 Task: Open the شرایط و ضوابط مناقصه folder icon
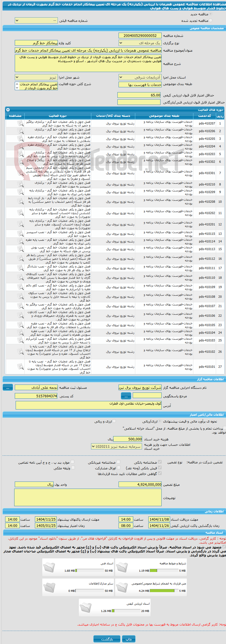pyautogui.click(x=122, y=567)
